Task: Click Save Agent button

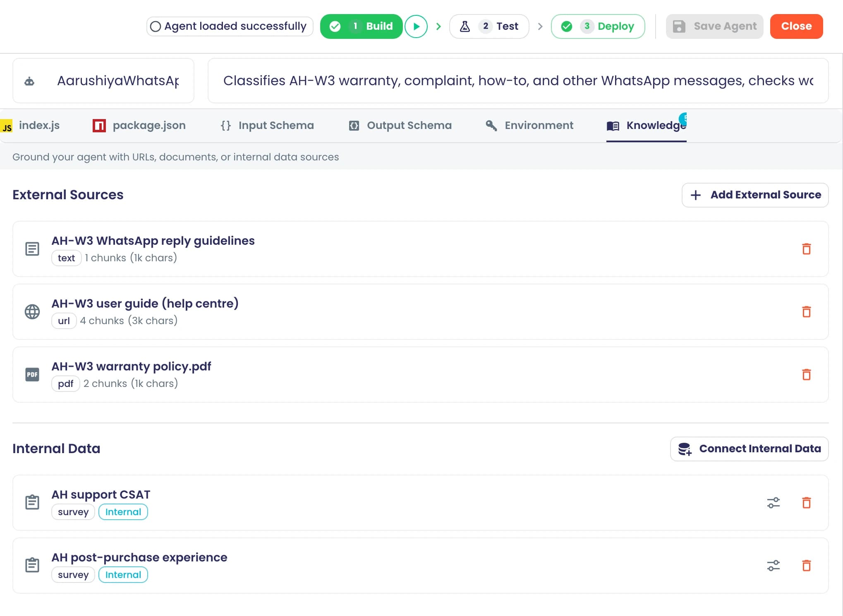Action: pyautogui.click(x=714, y=26)
